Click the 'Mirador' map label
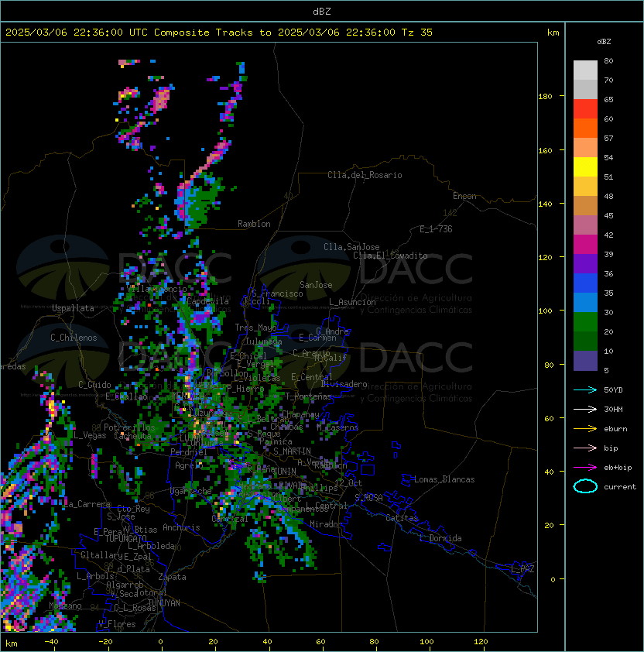The width and height of the screenshot is (644, 652). point(326,524)
